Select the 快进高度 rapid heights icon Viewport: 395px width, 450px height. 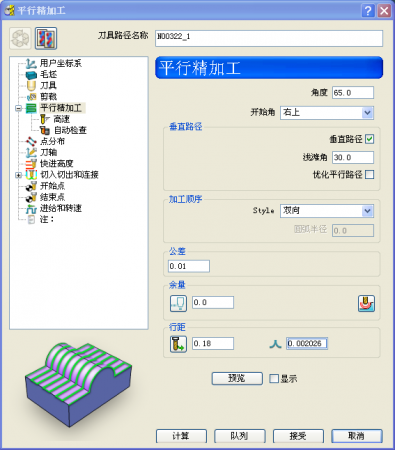coord(31,164)
